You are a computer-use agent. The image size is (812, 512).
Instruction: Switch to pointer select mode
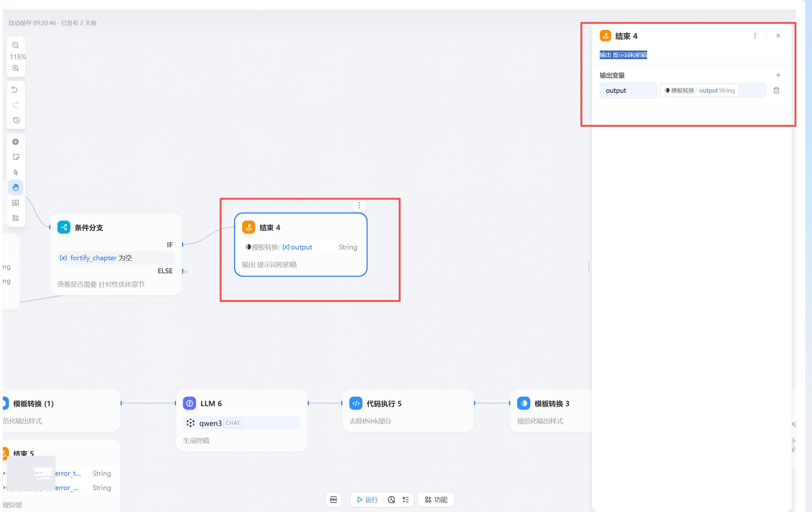point(16,172)
